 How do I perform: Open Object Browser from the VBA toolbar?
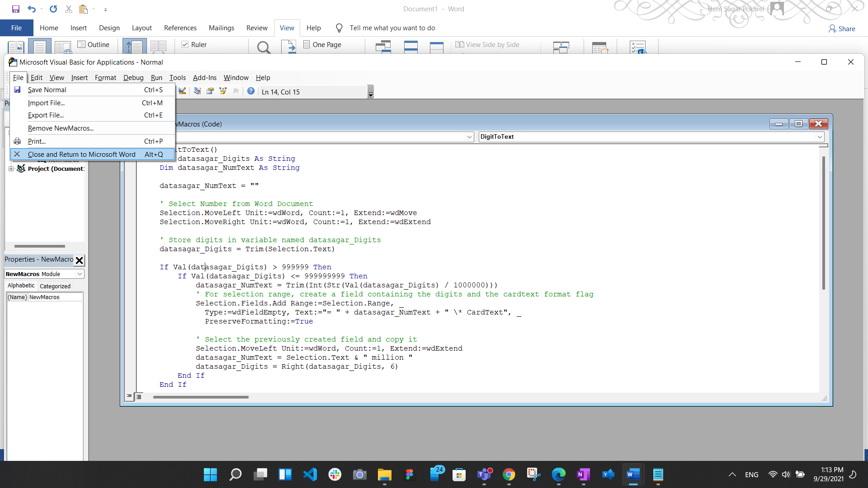[223, 91]
